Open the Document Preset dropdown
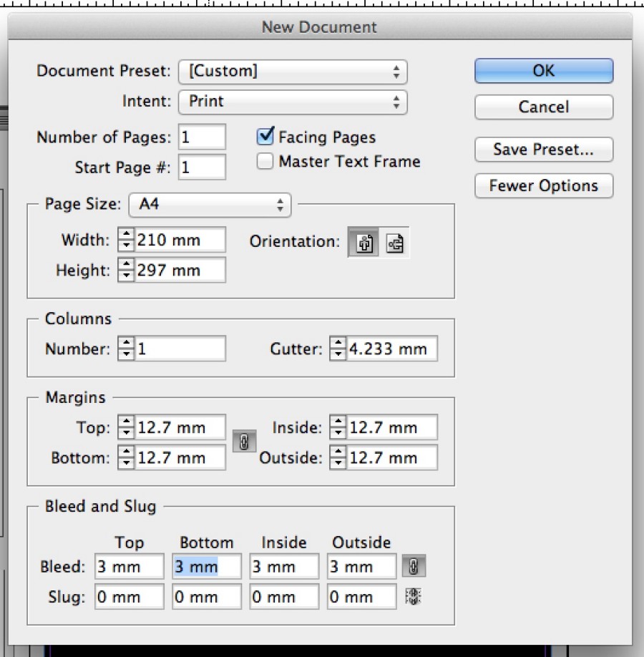The image size is (644, 657). pos(292,71)
